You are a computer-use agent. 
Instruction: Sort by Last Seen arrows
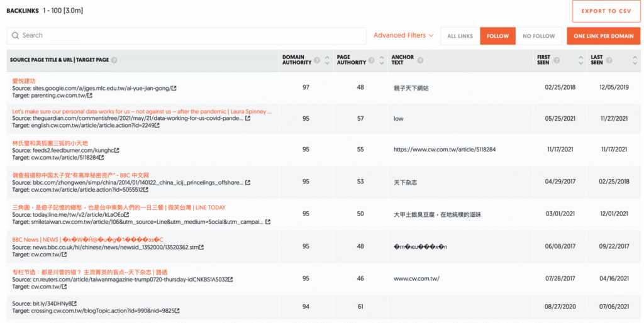pos(635,60)
